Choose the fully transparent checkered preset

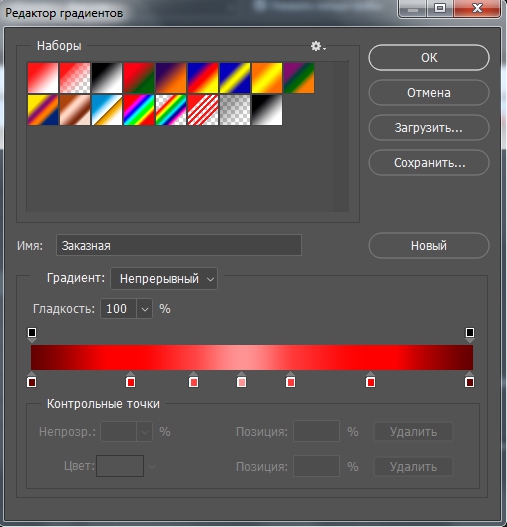235,110
